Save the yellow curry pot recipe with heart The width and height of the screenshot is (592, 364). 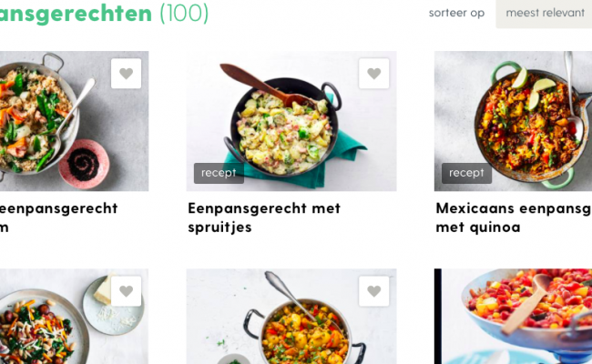point(373,291)
